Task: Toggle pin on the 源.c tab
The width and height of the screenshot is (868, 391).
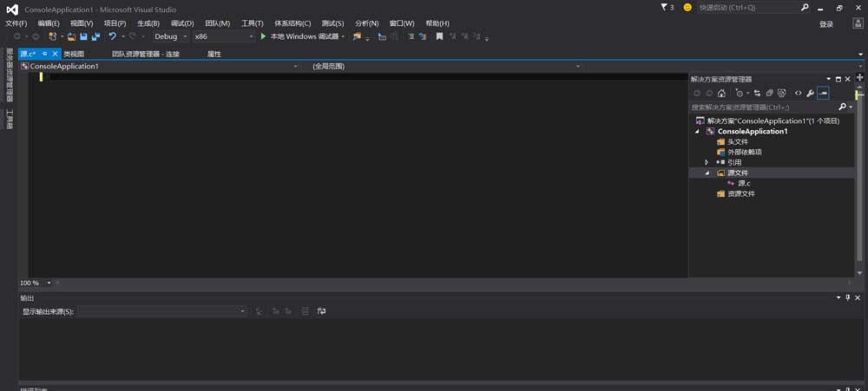Action: pyautogui.click(x=44, y=54)
